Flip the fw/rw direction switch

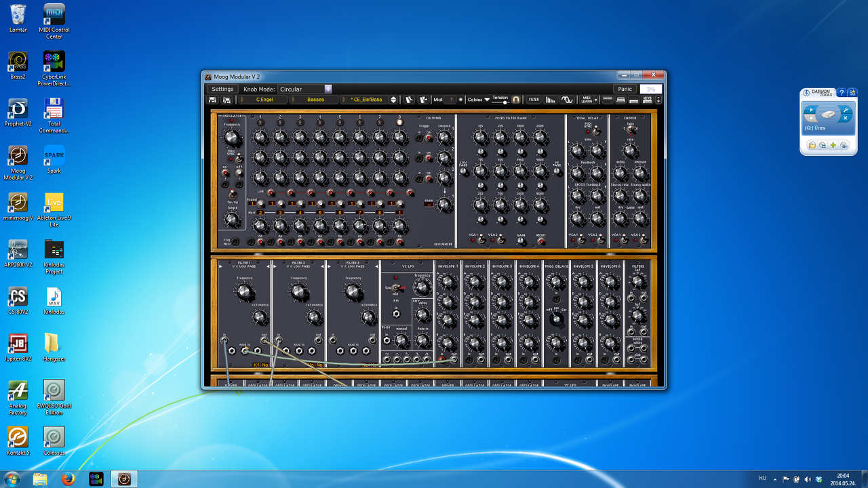coord(232,194)
